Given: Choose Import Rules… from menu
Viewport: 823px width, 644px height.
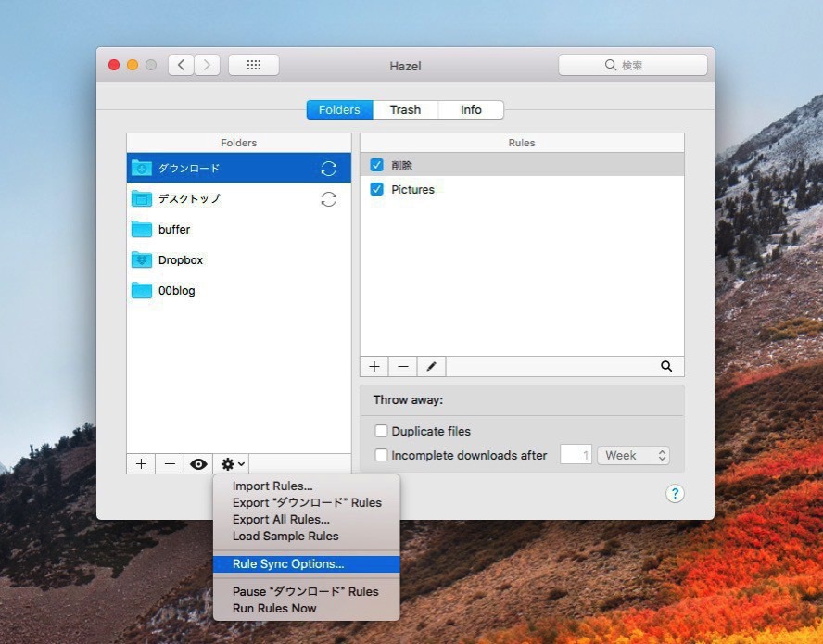Looking at the screenshot, I should pos(307,486).
